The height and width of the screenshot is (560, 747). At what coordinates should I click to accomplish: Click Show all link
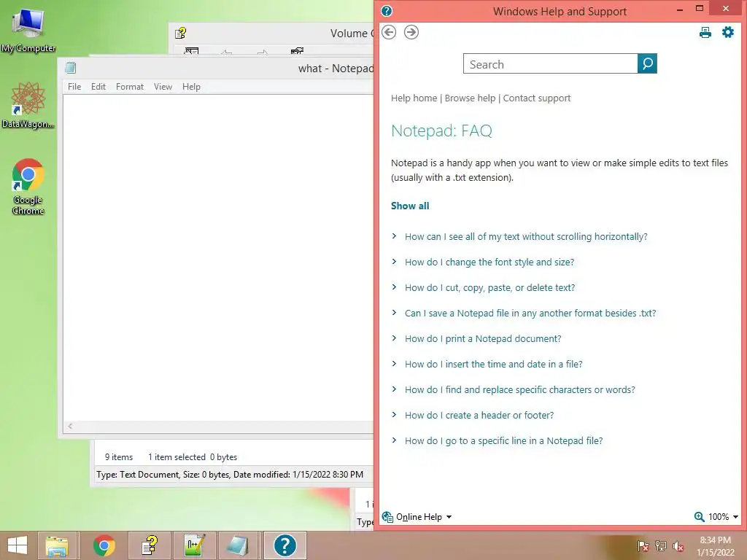pyautogui.click(x=410, y=206)
